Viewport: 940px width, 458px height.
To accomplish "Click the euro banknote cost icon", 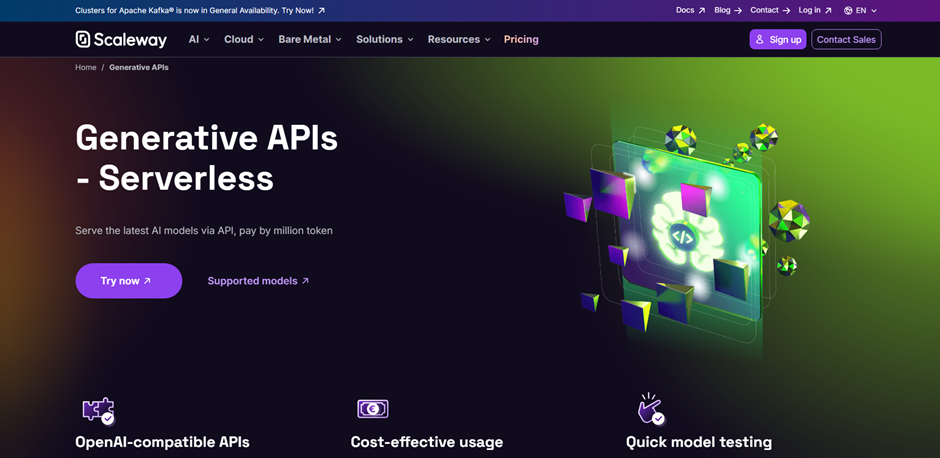I will coord(373,409).
